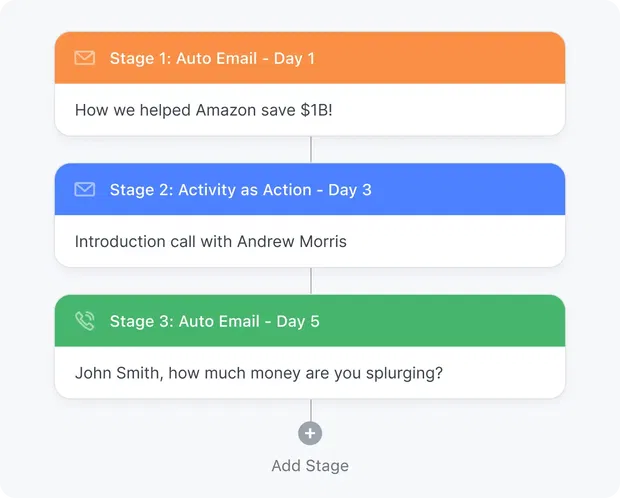
Task: Click the connector line between Stage 1 and Stage 2
Action: [310, 149]
